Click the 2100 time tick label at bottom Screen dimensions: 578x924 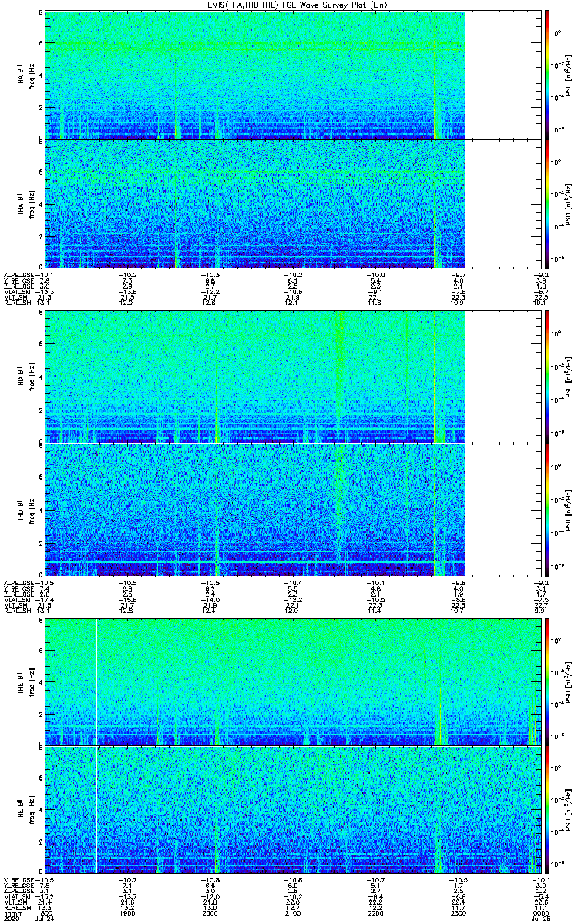[293, 913]
